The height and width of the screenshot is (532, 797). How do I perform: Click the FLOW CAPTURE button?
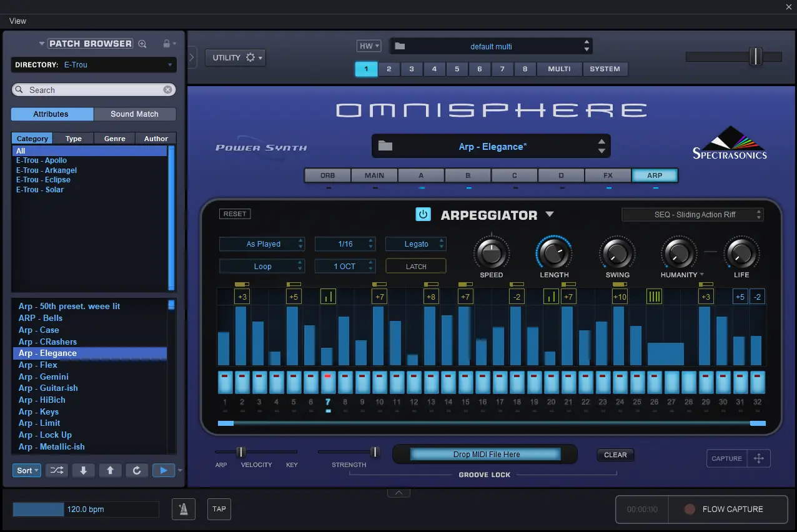click(728, 509)
